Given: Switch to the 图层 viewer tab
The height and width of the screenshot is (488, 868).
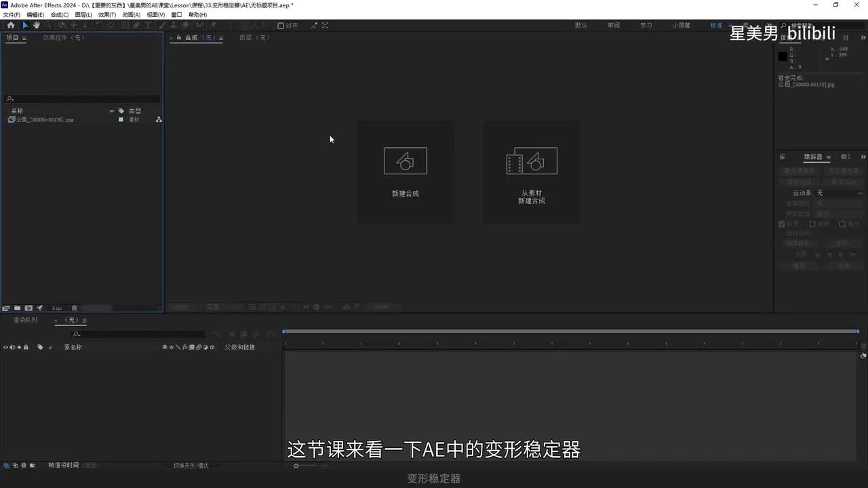Looking at the screenshot, I should click(x=255, y=38).
